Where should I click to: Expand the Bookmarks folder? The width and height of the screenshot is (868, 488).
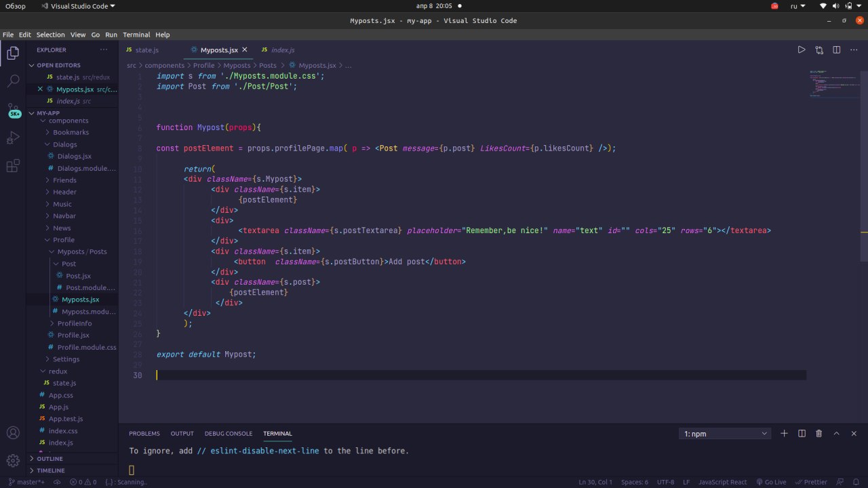click(71, 132)
